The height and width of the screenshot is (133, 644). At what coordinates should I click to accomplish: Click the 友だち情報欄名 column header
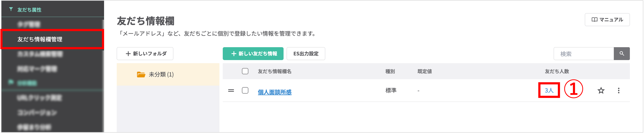click(x=274, y=72)
